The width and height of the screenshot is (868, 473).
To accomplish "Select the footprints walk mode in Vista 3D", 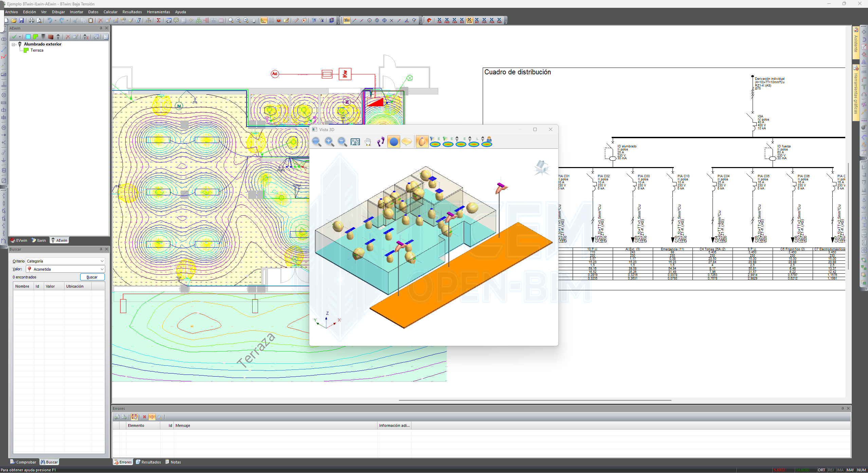I will [381, 142].
